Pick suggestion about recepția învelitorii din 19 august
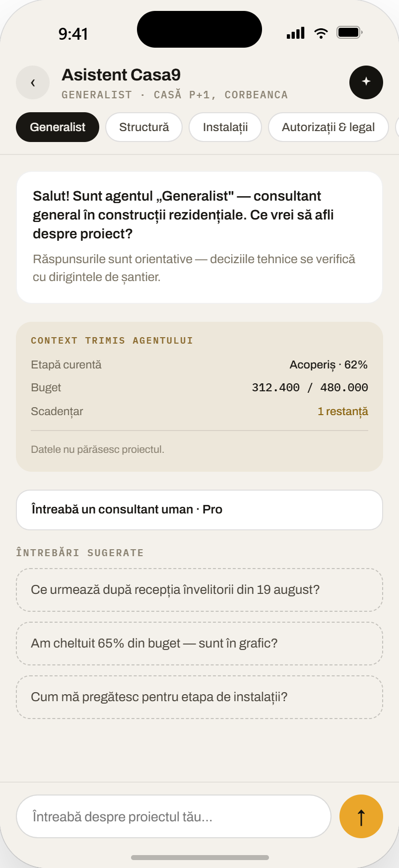Screen dimensions: 399x868 199,590
